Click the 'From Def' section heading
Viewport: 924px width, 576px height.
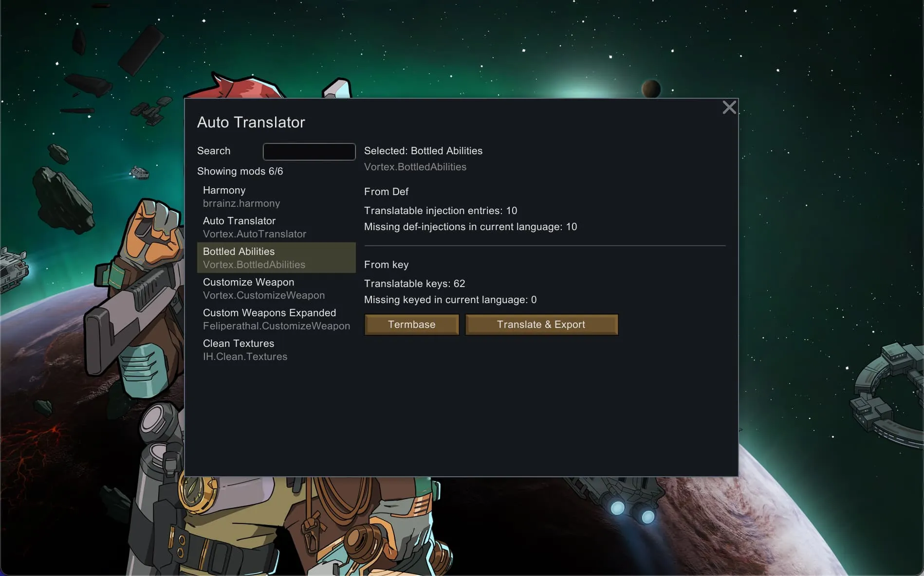(x=386, y=192)
